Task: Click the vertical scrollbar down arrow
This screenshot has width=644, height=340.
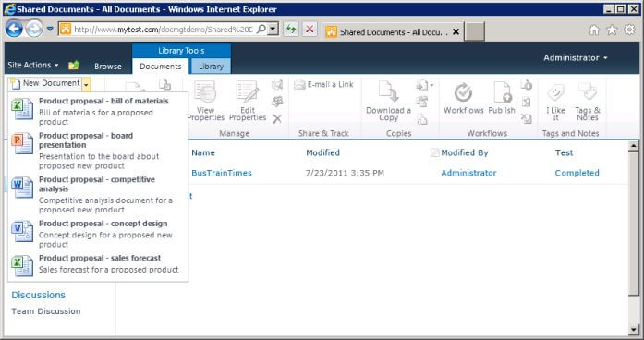Action: tap(633, 329)
